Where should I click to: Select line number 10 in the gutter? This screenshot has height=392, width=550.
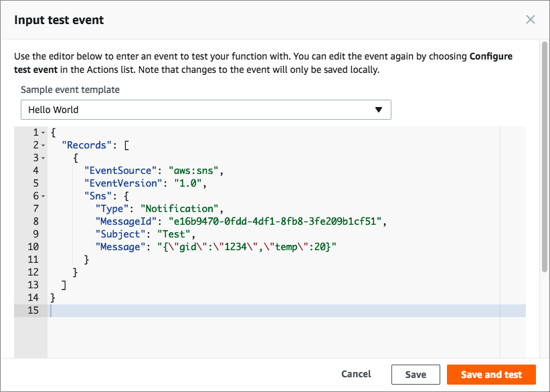[32, 247]
